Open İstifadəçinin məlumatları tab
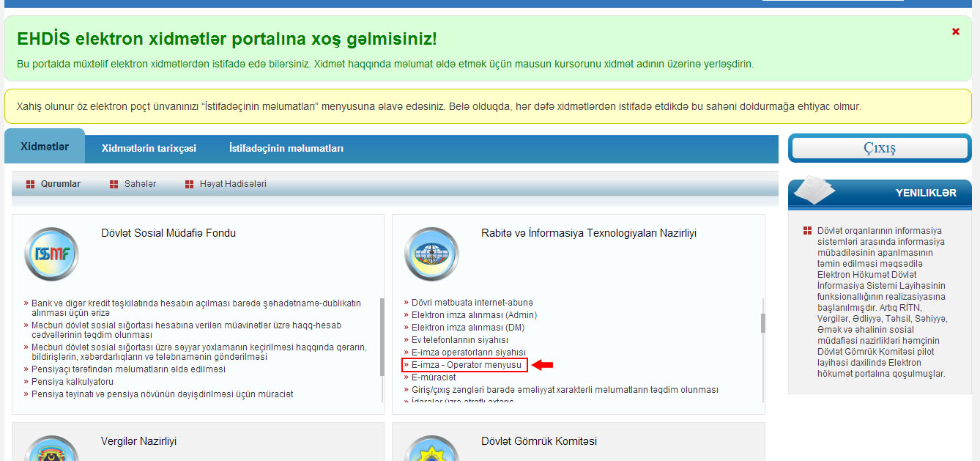 click(x=286, y=148)
